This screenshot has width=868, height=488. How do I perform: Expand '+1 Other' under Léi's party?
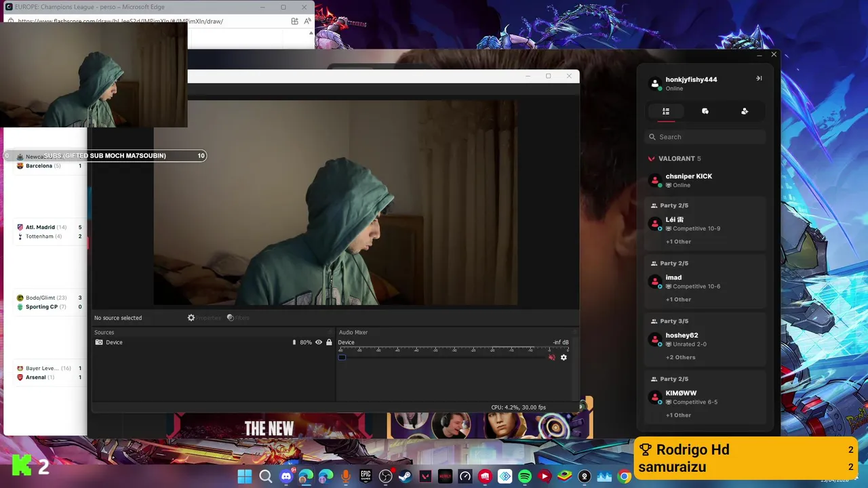pyautogui.click(x=678, y=242)
